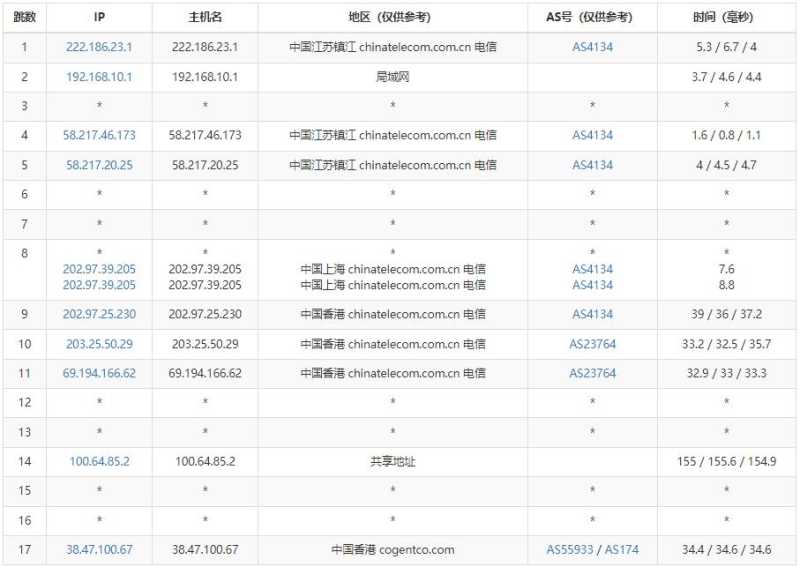
Task: Open IP link 58.217.20.25
Action: (99, 165)
